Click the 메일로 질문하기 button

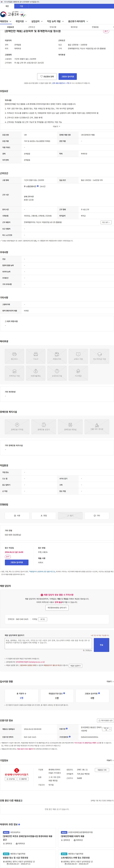tap(76, 666)
